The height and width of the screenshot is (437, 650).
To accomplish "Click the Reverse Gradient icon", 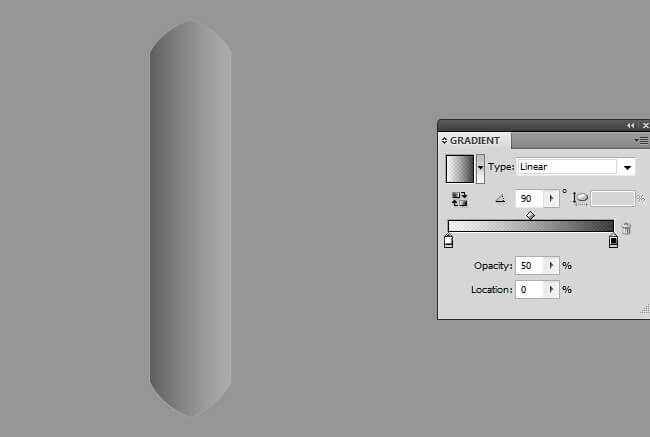I will click(x=459, y=199).
